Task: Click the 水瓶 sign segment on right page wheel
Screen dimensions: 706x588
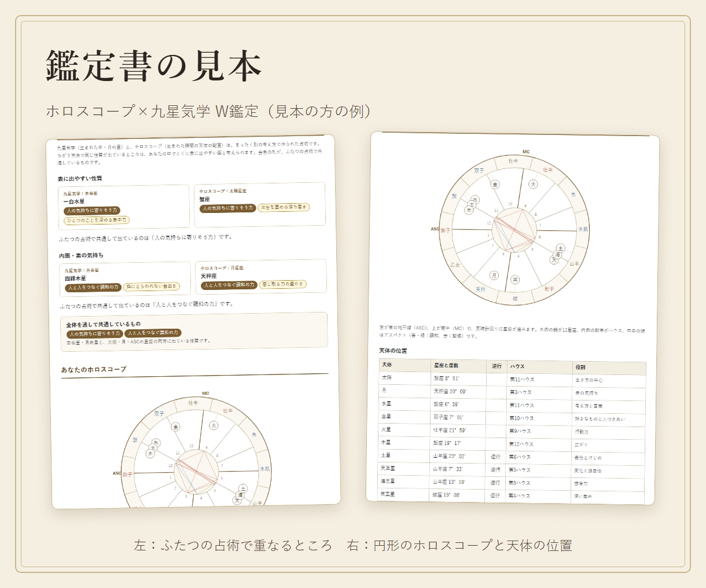Action: pyautogui.click(x=583, y=229)
